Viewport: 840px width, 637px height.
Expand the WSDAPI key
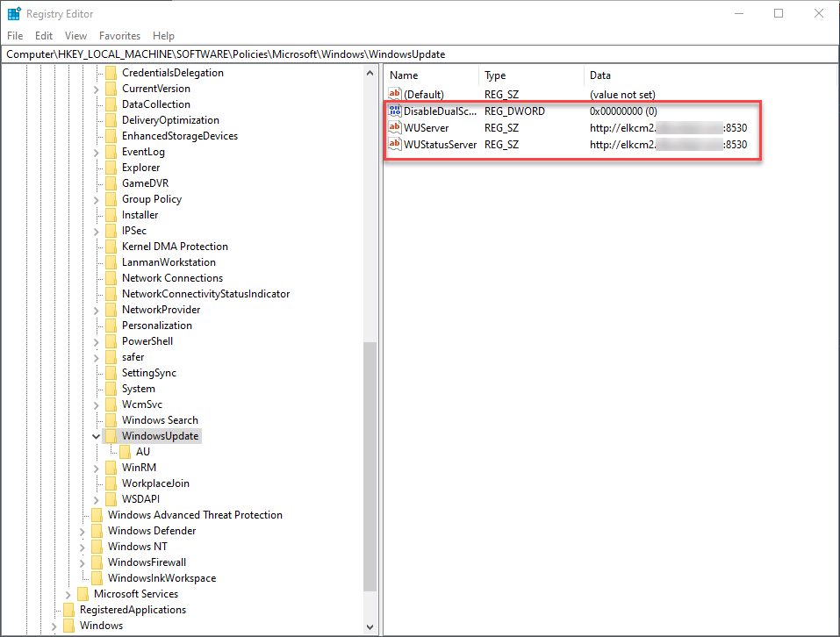(97, 499)
